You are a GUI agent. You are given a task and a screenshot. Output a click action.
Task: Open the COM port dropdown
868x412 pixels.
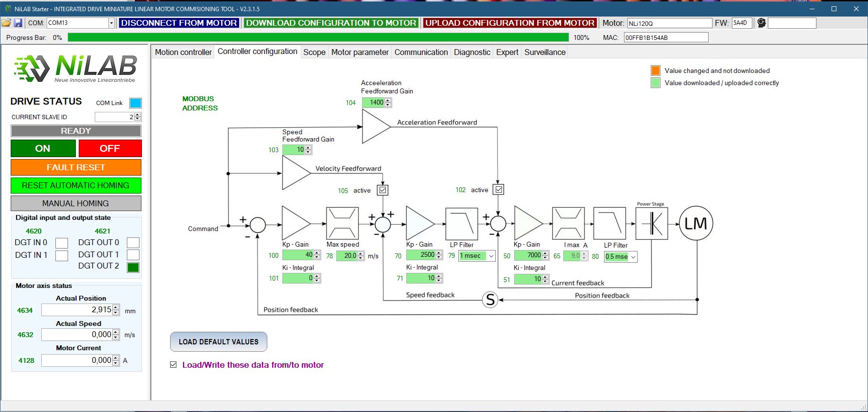(111, 23)
